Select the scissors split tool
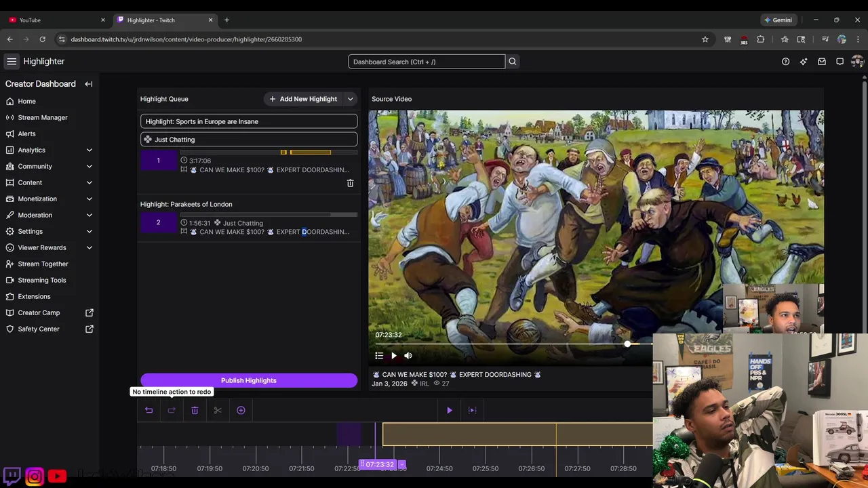Viewport: 868px width, 488px height. point(218,410)
